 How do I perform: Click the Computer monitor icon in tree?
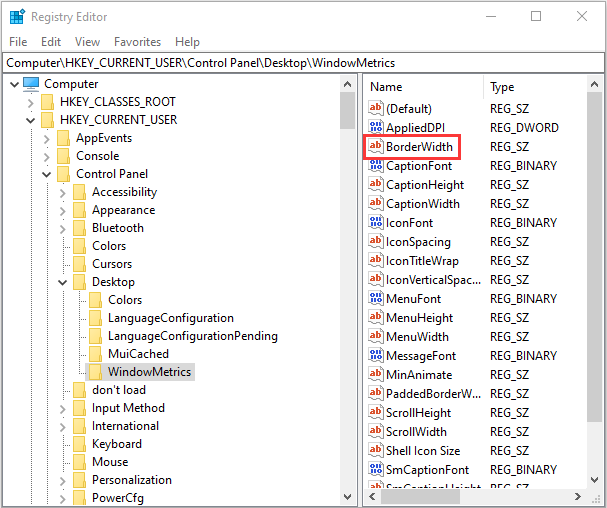click(x=31, y=84)
